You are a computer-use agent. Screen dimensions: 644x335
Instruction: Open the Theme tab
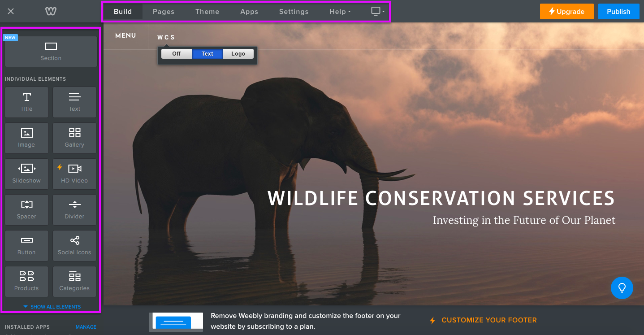point(207,12)
